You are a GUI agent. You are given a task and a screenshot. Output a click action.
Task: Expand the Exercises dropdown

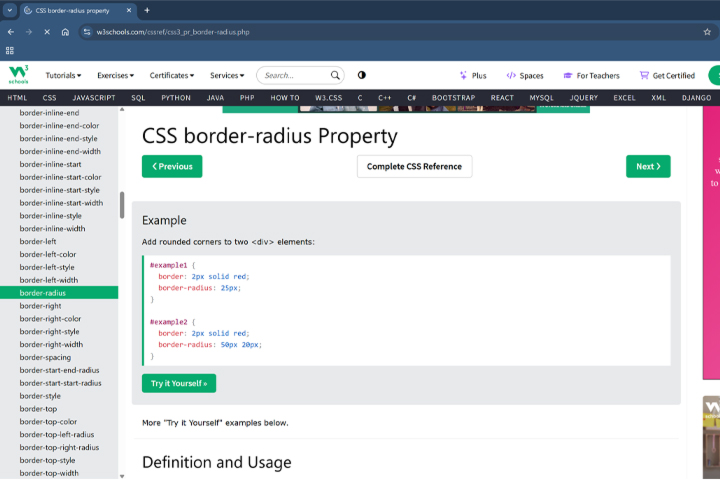(115, 75)
